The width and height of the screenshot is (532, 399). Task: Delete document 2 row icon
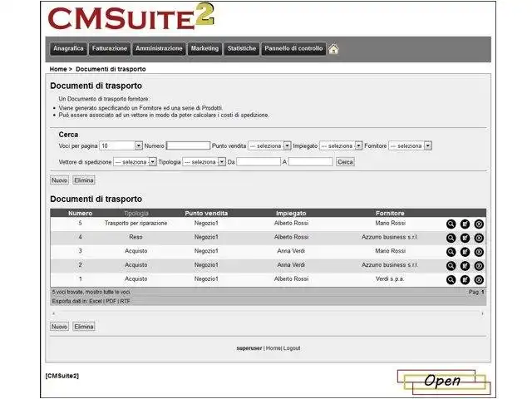click(x=479, y=266)
